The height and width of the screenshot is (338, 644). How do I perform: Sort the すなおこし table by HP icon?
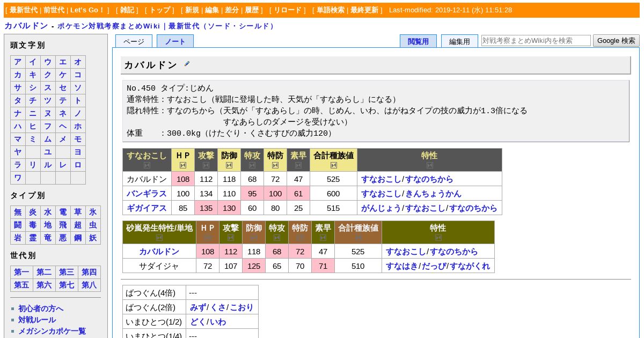pos(183,165)
